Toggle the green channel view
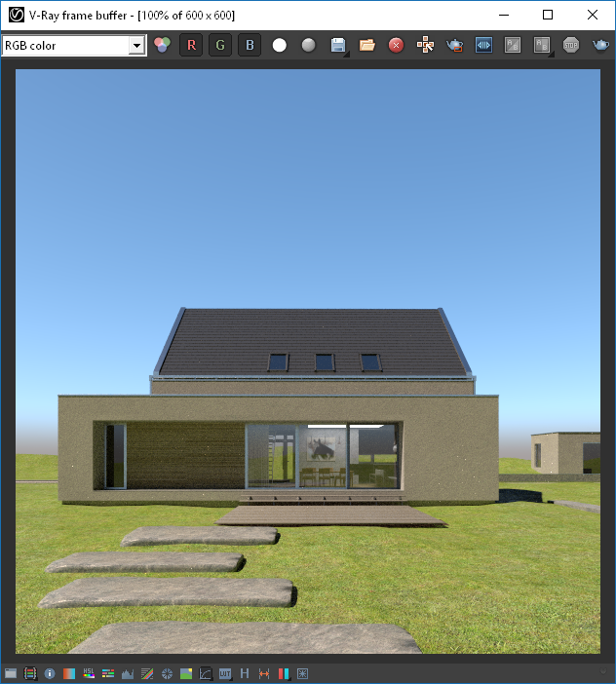This screenshot has width=616, height=684. pos(220,45)
